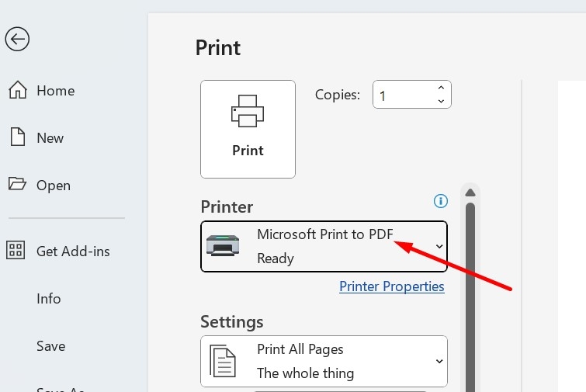
Task: Click the big Print button
Action: pyautogui.click(x=248, y=129)
